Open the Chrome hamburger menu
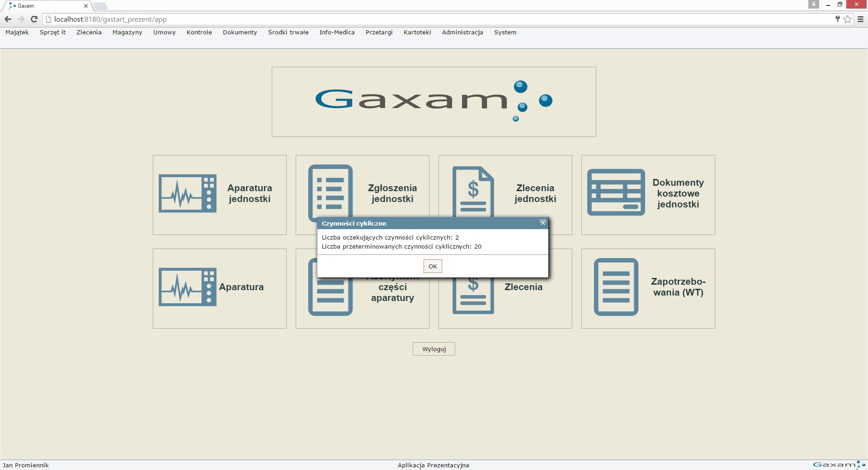Screen dimensions: 868x470 click(860, 19)
